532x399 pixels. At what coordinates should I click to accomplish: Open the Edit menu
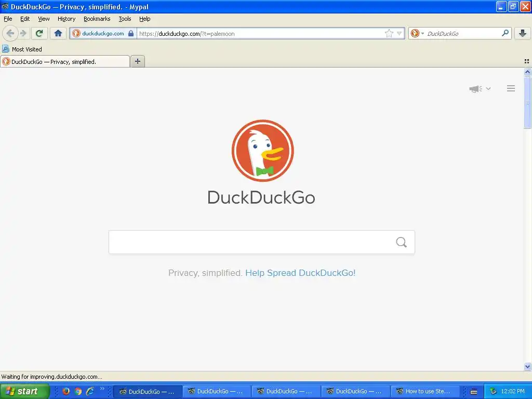25,19
